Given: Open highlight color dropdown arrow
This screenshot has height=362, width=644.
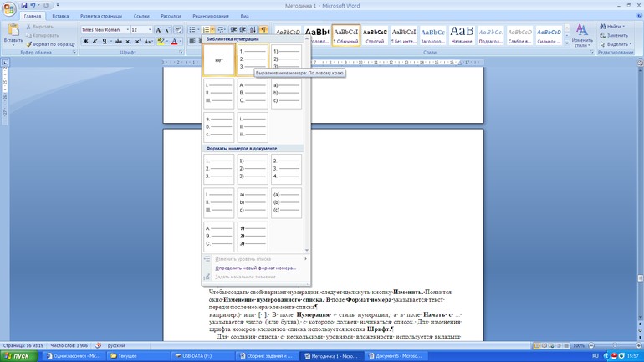Looking at the screenshot, I should (166, 42).
